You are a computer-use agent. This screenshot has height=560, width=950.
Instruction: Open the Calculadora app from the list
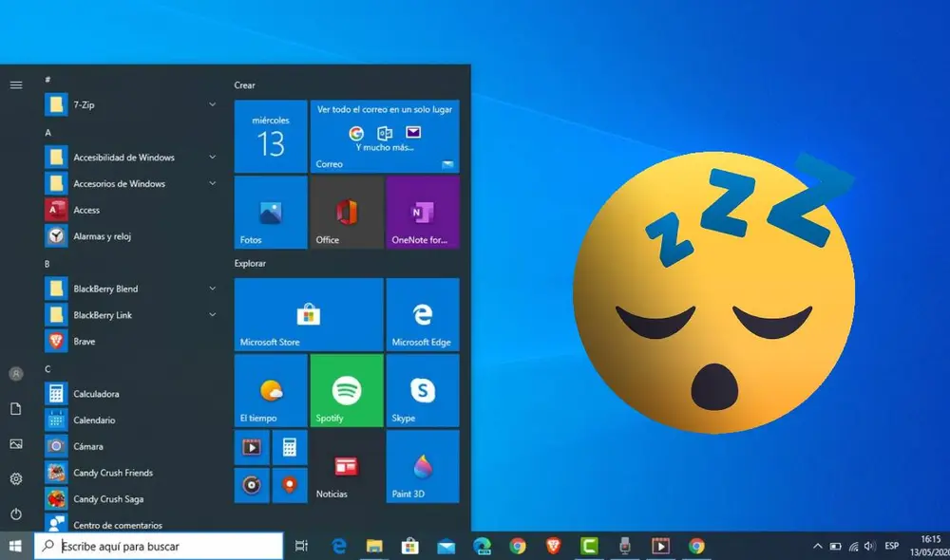[95, 393]
